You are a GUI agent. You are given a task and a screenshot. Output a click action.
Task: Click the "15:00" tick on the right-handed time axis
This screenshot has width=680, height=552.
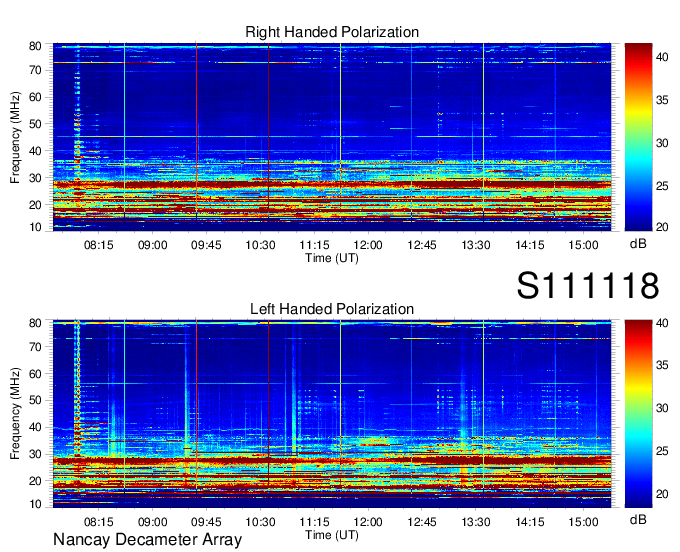click(583, 245)
